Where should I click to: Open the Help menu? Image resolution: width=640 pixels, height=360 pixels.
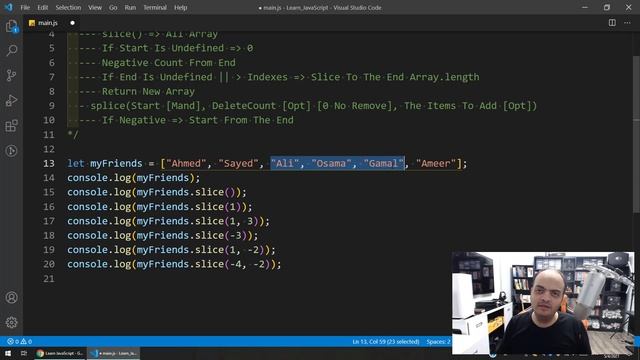[x=180, y=7]
